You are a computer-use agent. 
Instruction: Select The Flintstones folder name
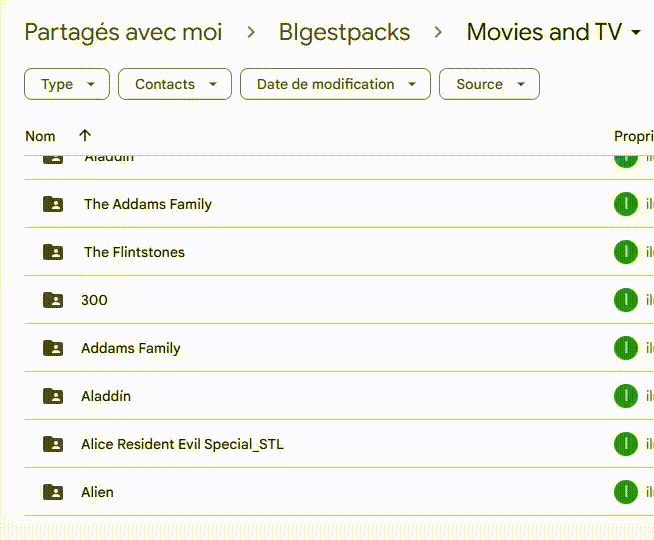click(x=134, y=252)
